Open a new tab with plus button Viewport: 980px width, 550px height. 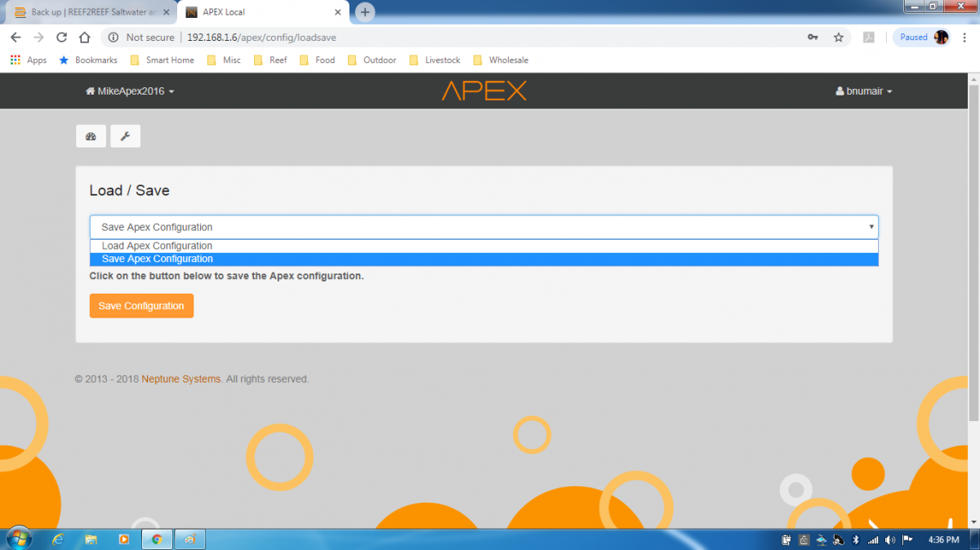pos(365,12)
